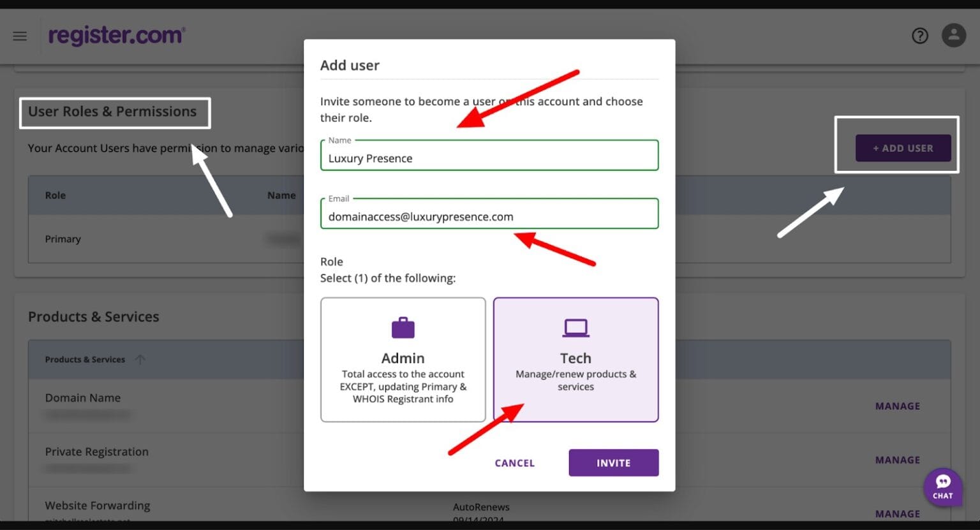Click the Tech laptop icon
Viewport: 980px width, 530px height.
575,328
